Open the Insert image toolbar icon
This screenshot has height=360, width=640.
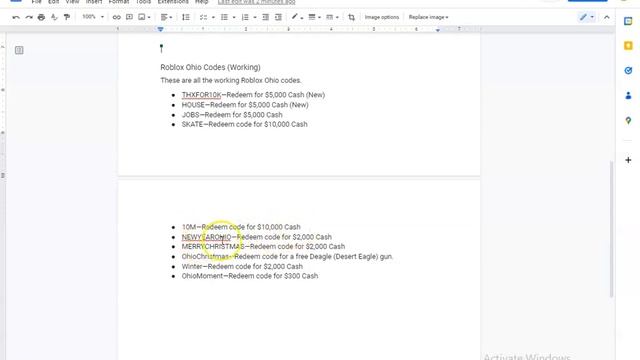(x=142, y=17)
